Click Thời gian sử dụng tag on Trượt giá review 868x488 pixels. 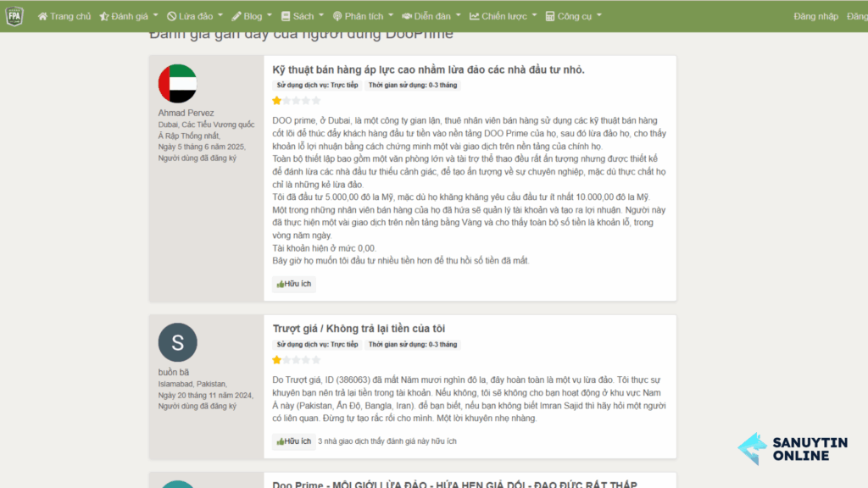coord(413,345)
